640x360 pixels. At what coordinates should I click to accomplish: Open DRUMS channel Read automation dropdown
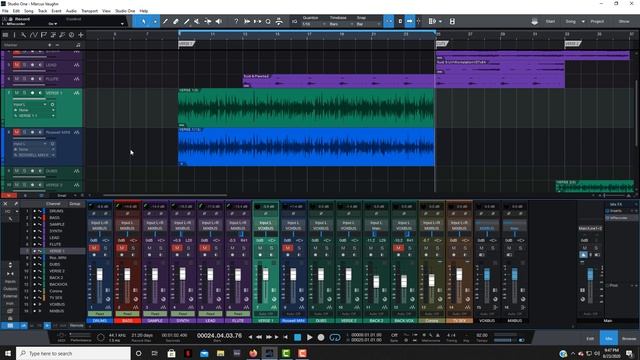tap(100, 313)
